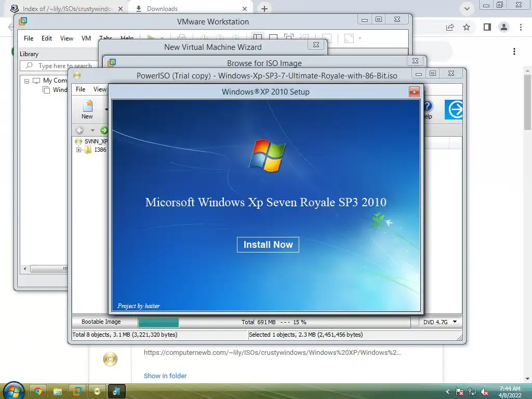Viewport: 532px width, 399px height.
Task: Click the VMware Library search field
Action: pos(58,66)
